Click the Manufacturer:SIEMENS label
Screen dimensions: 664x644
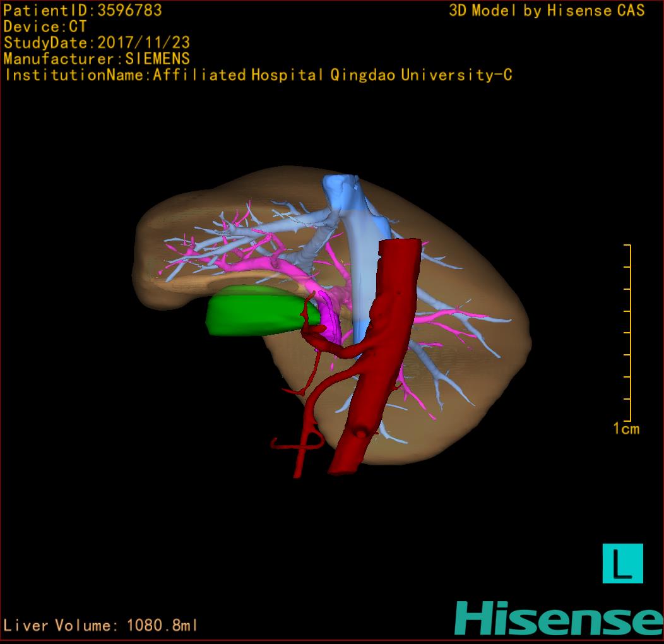97,59
